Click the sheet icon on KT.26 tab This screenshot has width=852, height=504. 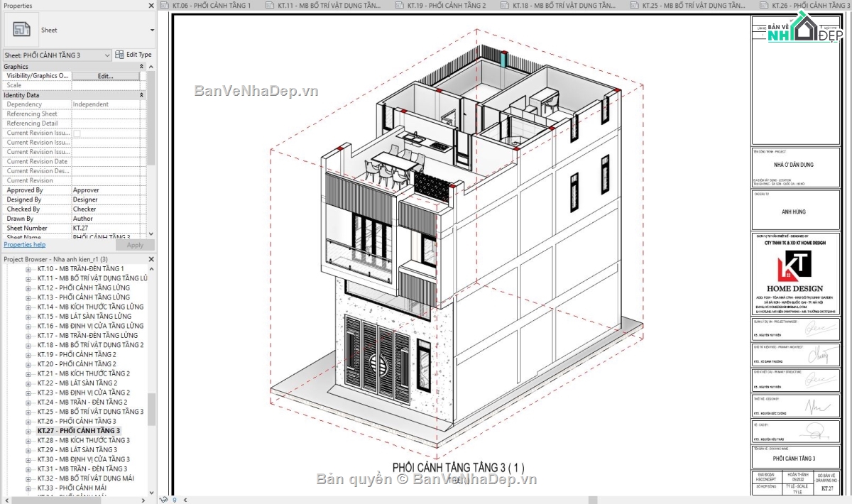[764, 5]
